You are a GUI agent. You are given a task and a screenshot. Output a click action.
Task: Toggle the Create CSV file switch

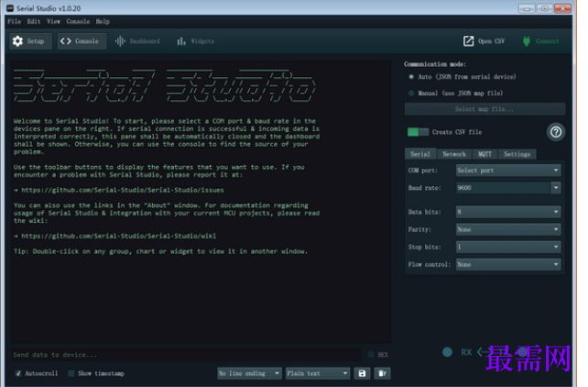point(418,132)
